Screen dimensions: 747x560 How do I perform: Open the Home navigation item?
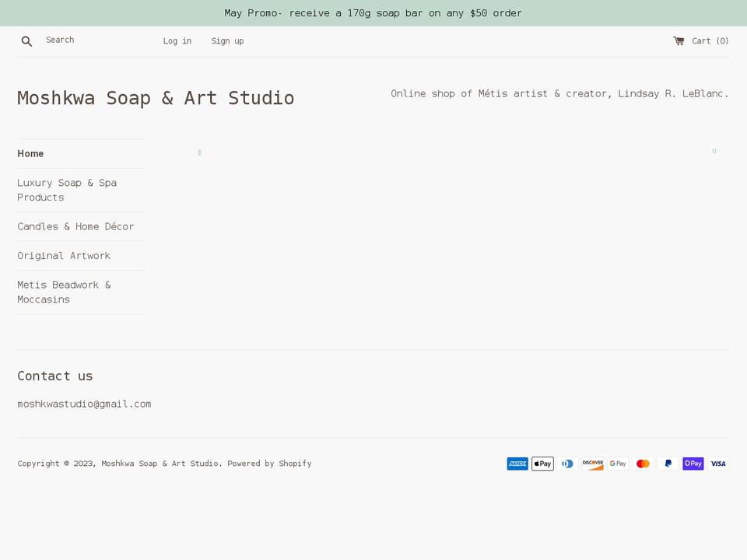[30, 153]
